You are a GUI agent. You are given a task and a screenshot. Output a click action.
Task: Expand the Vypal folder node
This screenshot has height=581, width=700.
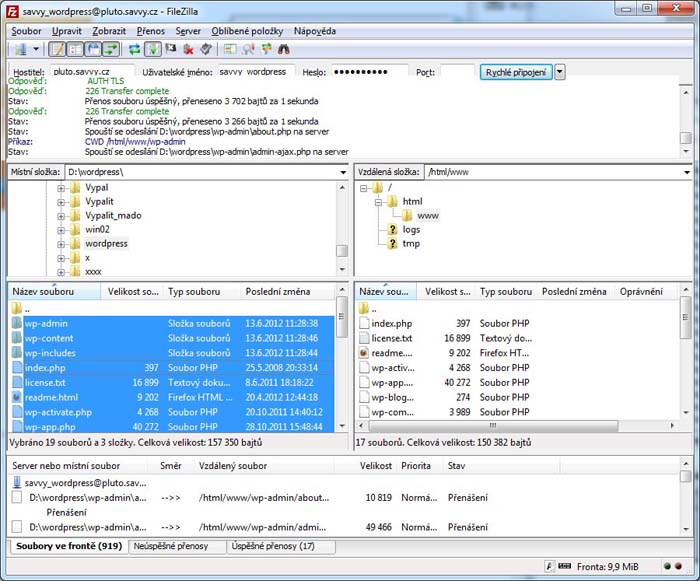pyautogui.click(x=61, y=188)
